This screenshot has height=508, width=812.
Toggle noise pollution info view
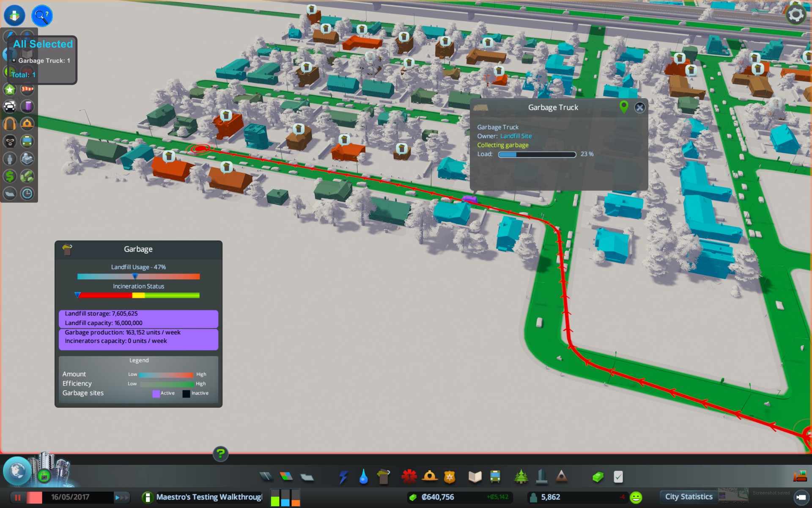[x=10, y=124]
